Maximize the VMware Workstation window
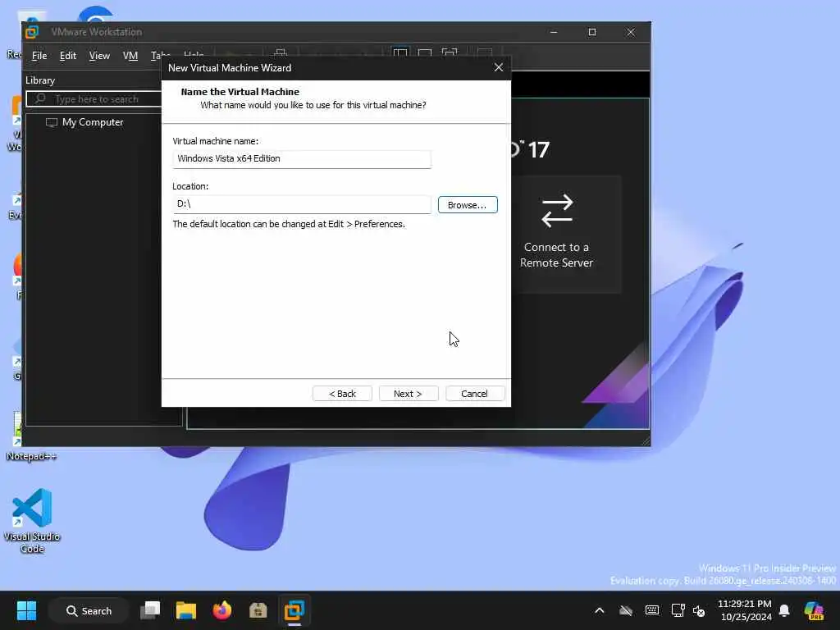 click(592, 32)
